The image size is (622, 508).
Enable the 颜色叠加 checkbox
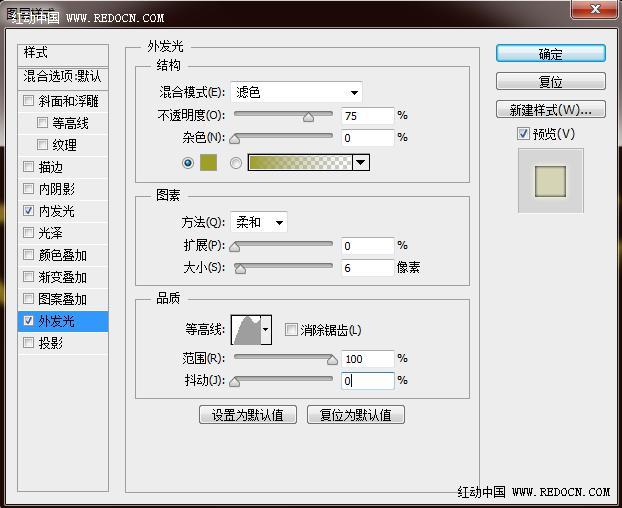[28, 255]
